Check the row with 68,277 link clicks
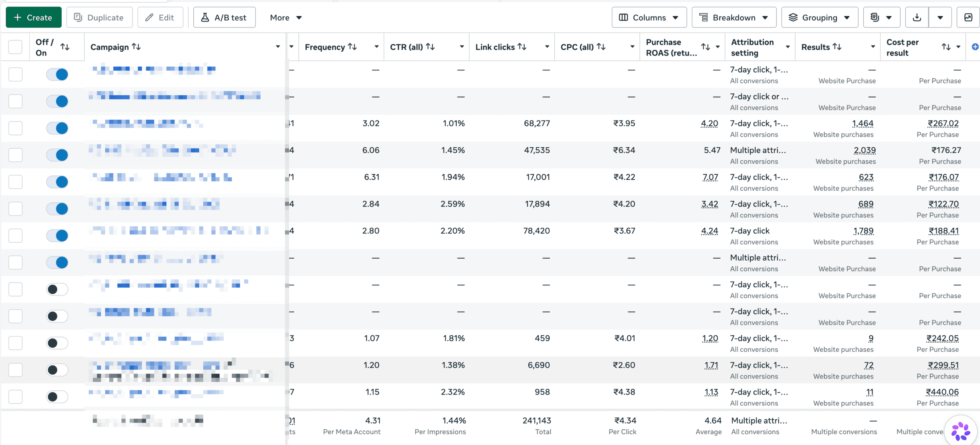The image size is (980, 445). (15, 128)
